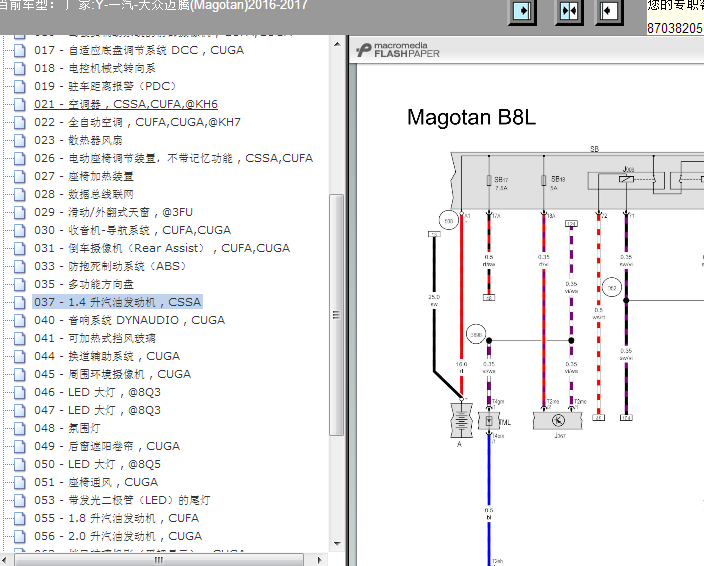Click document icon beside 031 Rear Assist entry
Viewport: 704px width, 566px height.
tap(19, 248)
